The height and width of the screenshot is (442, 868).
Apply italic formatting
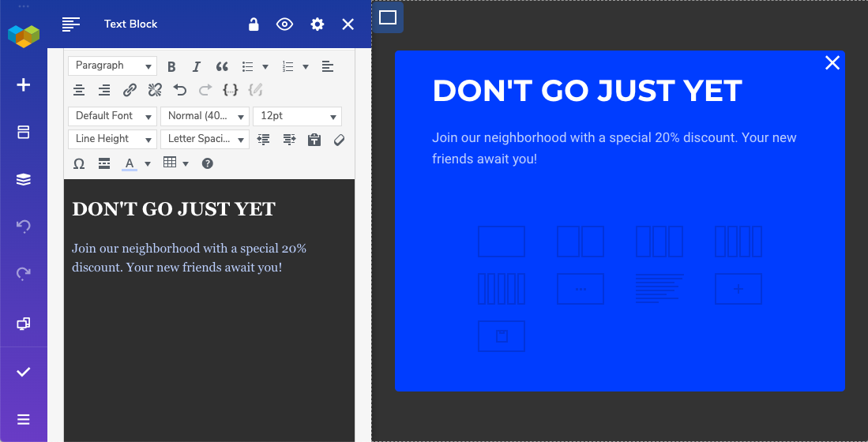(197, 66)
